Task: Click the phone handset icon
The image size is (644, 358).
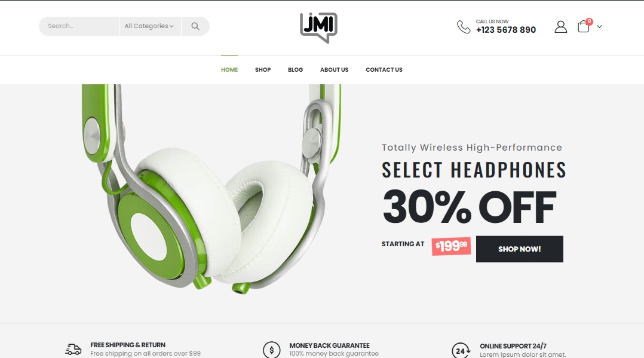Action: coord(464,27)
